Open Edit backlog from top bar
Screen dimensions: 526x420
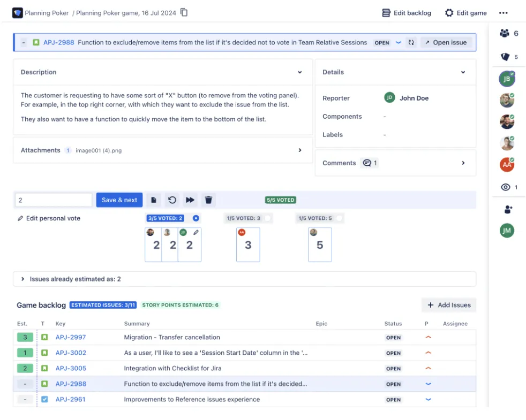[407, 13]
